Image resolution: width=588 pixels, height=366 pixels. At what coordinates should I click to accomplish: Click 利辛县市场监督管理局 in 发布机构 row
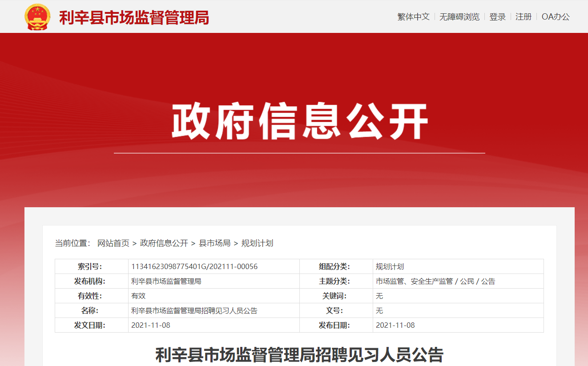(x=166, y=282)
